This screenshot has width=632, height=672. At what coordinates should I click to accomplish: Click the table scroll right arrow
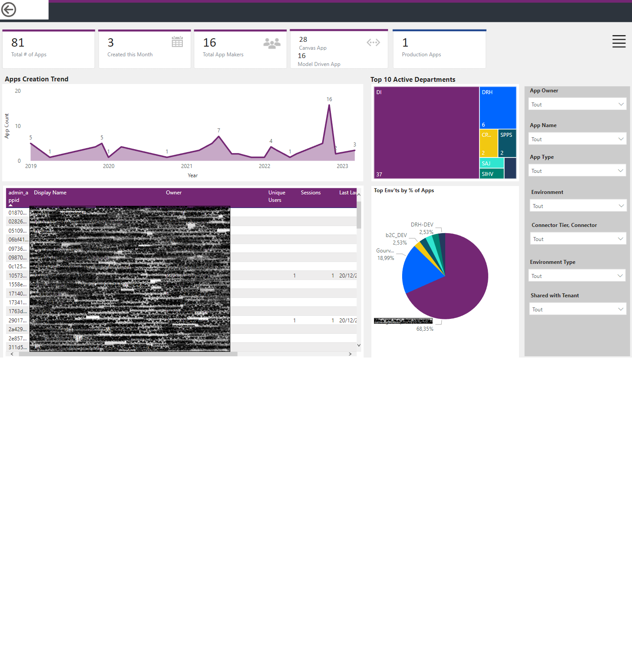point(350,354)
